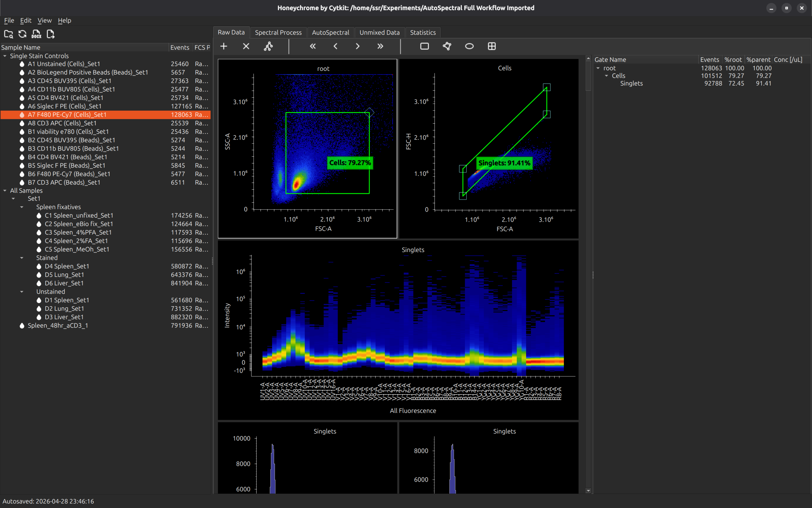Select sample B4 CD4 BV421 (Beads)_Set1
Screen dimensions: 812x508
pos(105,157)
